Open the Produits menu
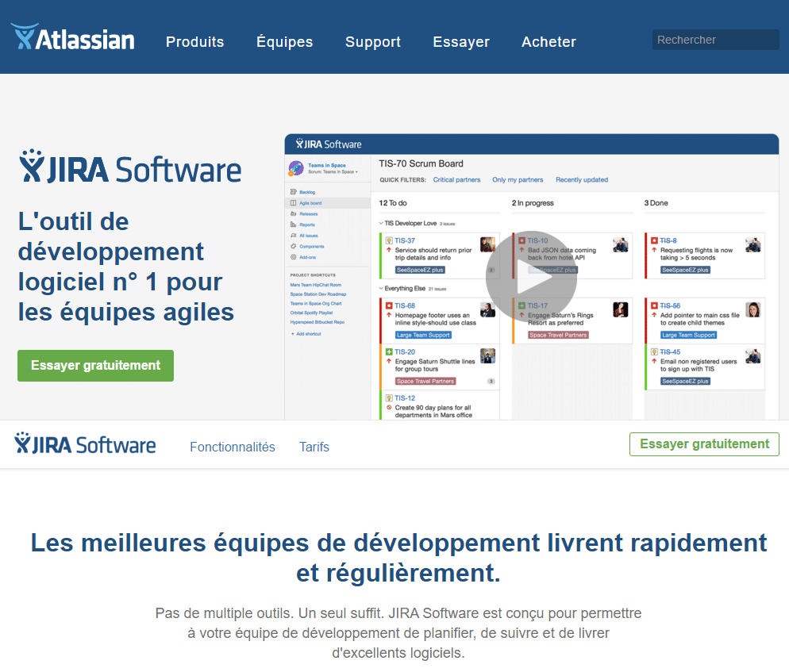Viewport: 789px width, 672px height. tap(194, 42)
